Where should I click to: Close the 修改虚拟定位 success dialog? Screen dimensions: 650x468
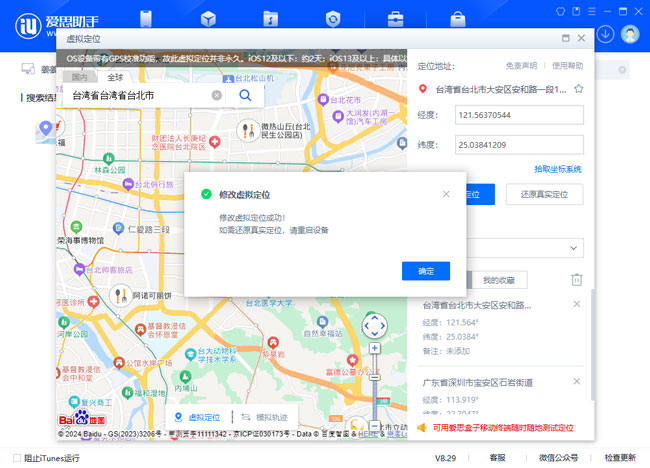click(x=446, y=194)
